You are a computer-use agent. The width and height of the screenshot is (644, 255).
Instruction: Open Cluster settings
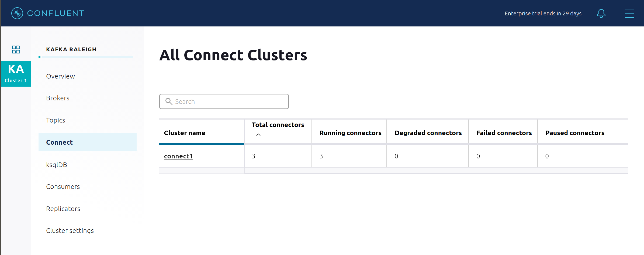[x=70, y=231]
